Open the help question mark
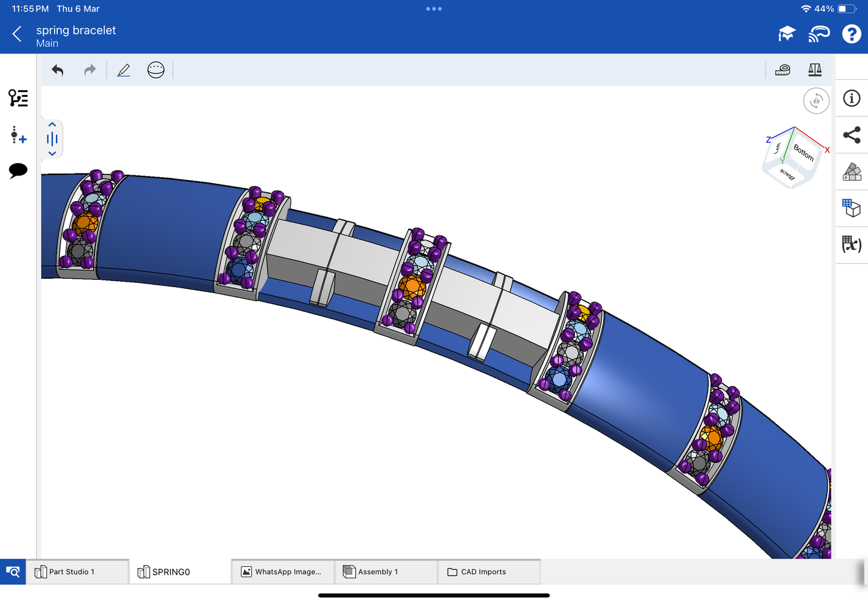The width and height of the screenshot is (868, 603). tap(851, 34)
